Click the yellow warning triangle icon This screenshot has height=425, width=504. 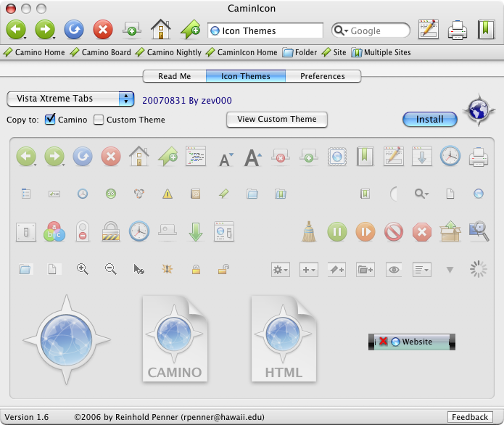coord(168,194)
